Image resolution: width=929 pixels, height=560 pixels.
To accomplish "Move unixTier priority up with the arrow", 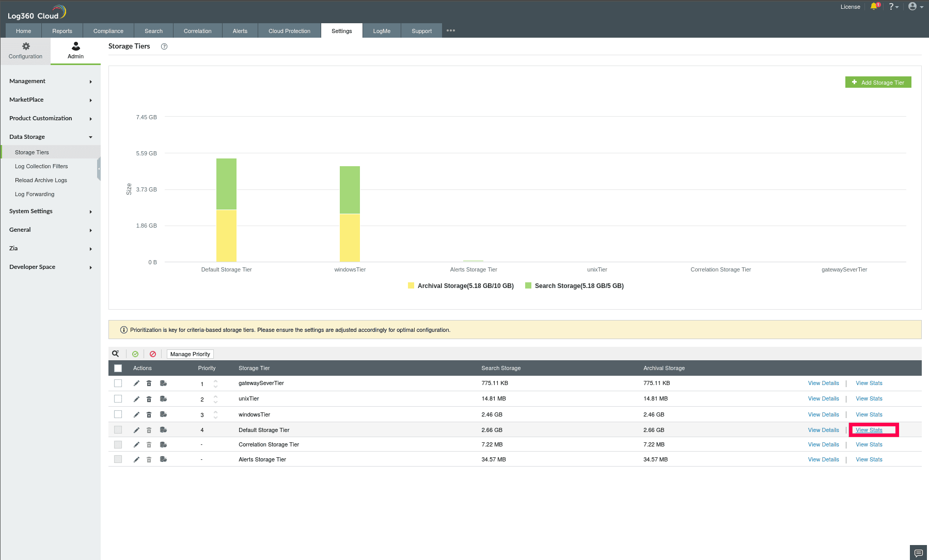I will (x=215, y=396).
